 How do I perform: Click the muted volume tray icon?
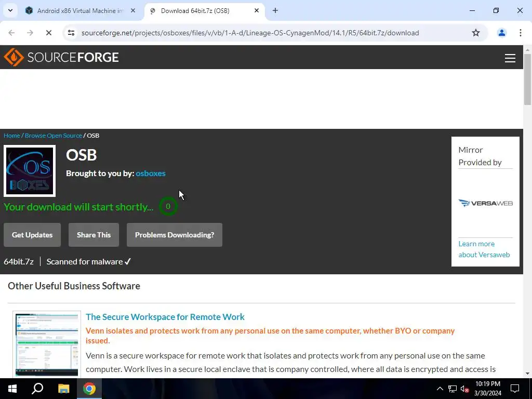pos(465,389)
